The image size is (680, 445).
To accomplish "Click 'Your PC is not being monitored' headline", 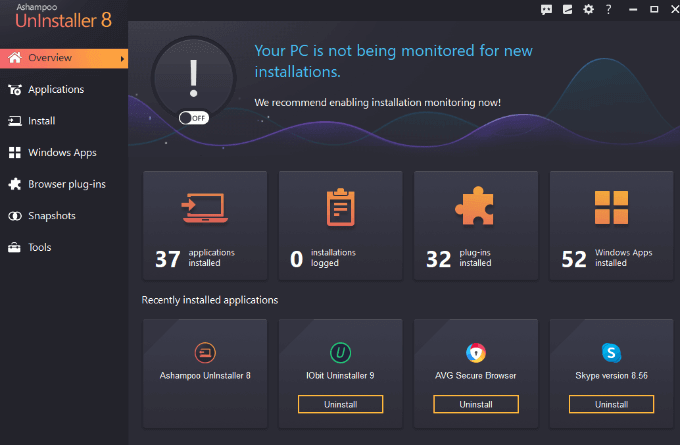I will [393, 61].
